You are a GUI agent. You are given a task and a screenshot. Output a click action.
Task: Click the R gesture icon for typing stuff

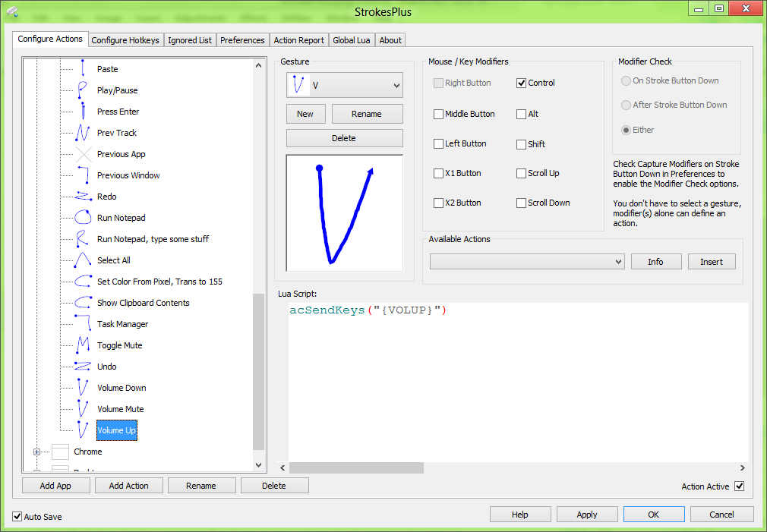84,239
